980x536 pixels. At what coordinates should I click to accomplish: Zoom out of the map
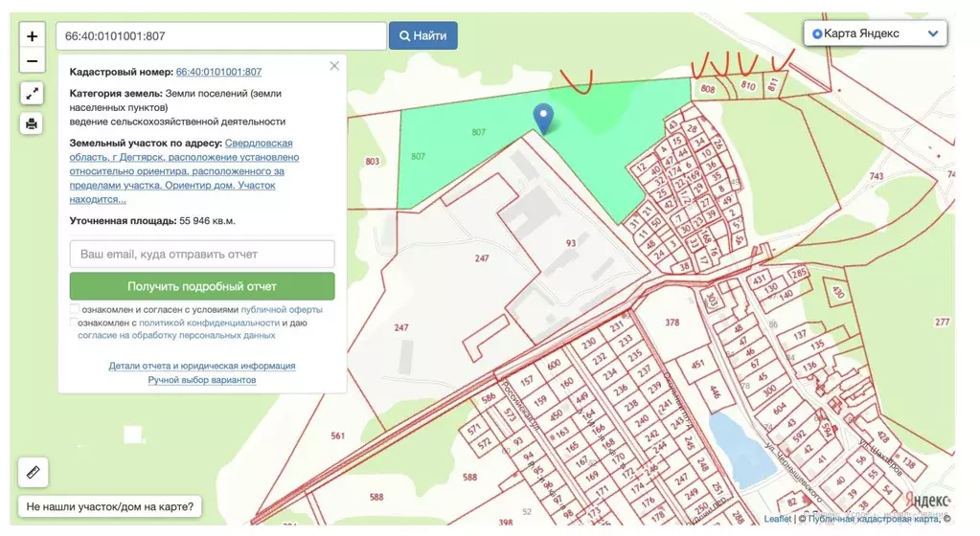32,61
